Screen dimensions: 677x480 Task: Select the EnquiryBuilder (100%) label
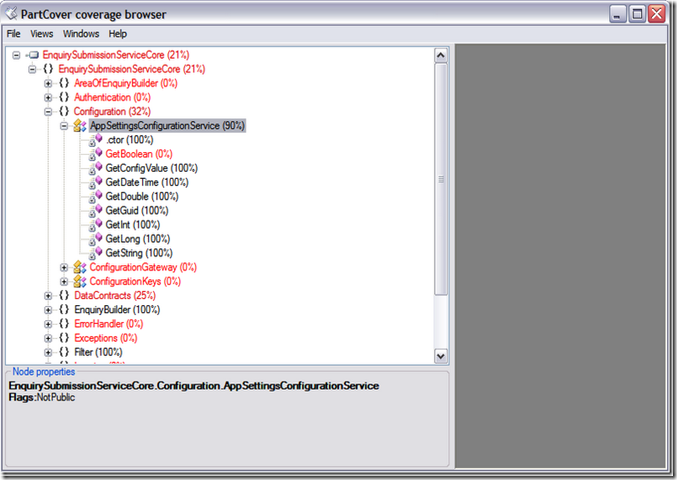[117, 310]
